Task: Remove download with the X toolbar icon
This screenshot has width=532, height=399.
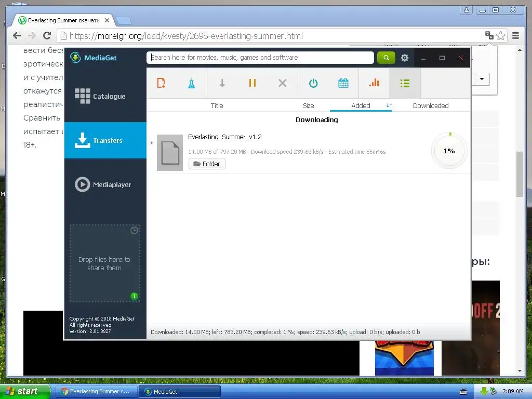Action: pyautogui.click(x=282, y=83)
